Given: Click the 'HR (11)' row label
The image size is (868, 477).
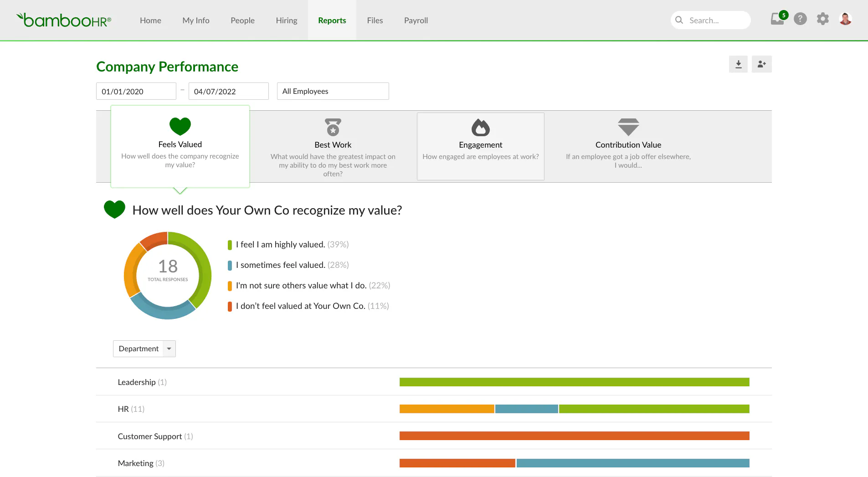Looking at the screenshot, I should tap(131, 409).
